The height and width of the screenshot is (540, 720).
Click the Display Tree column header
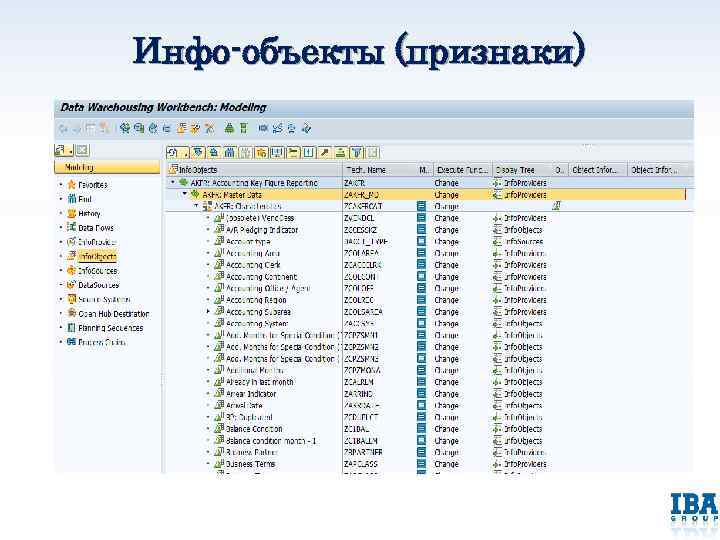click(x=521, y=170)
